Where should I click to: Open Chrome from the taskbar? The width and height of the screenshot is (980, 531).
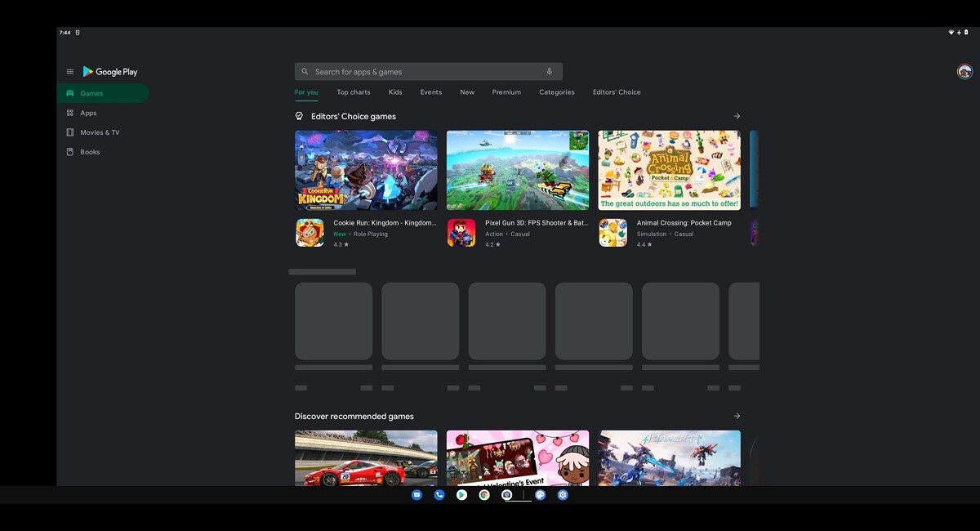pyautogui.click(x=483, y=494)
